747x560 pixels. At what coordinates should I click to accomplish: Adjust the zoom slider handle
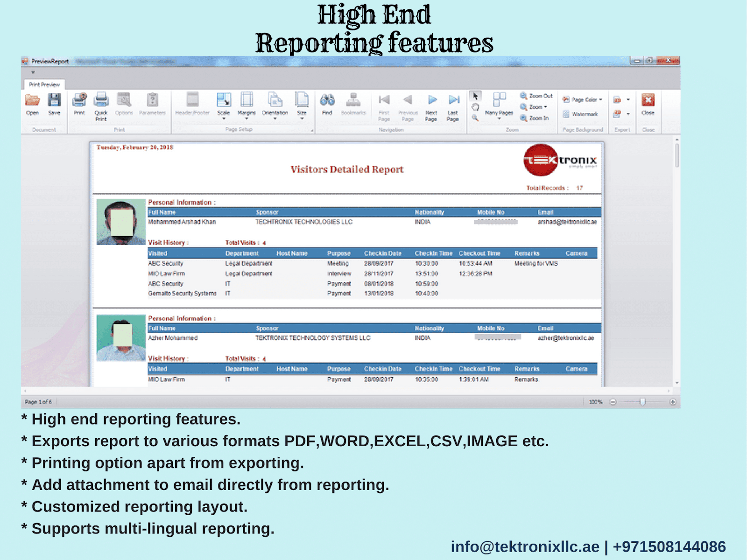coord(642,402)
